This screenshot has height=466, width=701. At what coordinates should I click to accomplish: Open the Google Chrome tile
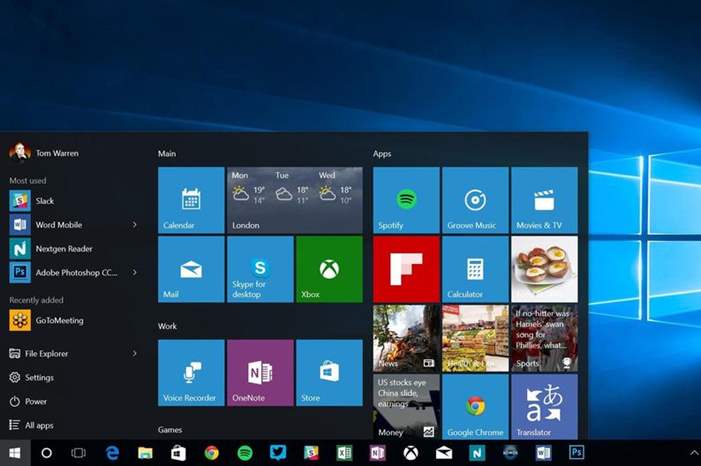point(475,407)
